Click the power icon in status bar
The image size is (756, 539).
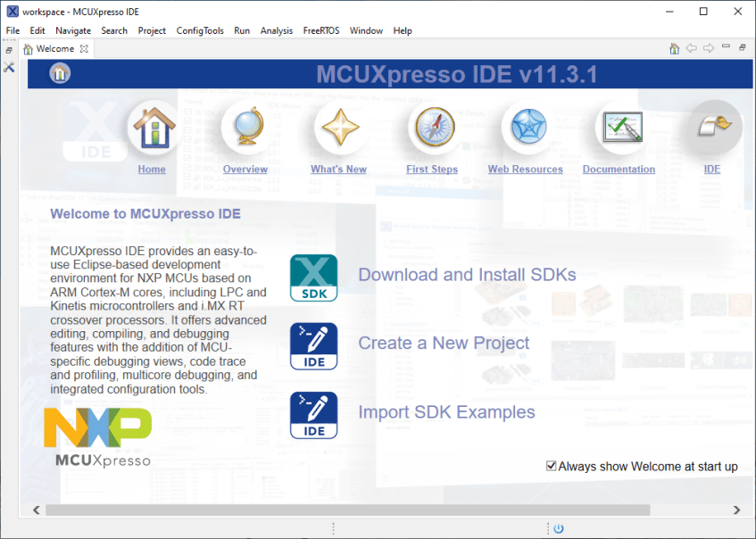pos(559,528)
